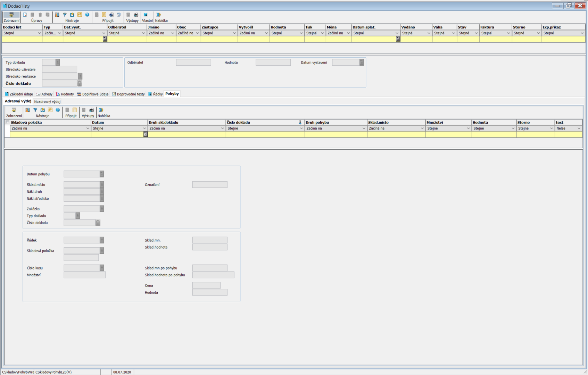Open the blue help question mark in the top toolbar
The image size is (588, 375).
click(87, 15)
